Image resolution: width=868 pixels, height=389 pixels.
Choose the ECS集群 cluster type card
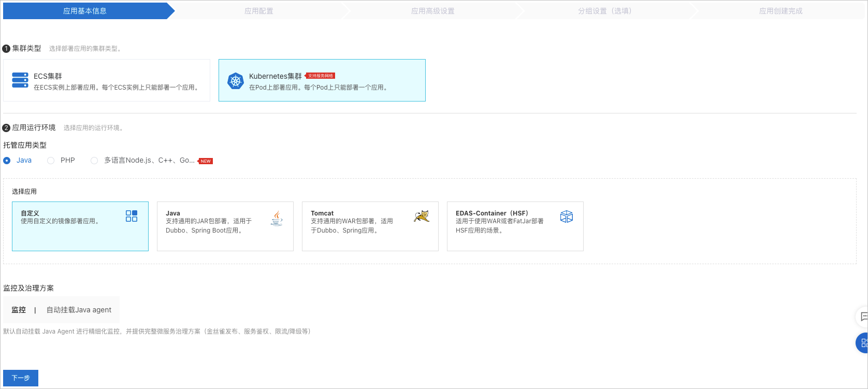click(x=107, y=80)
